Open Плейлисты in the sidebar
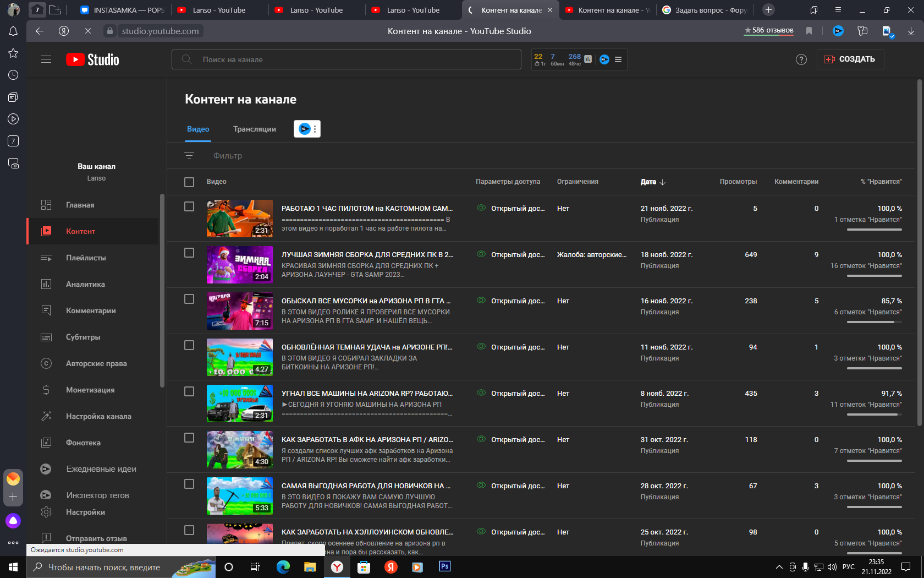 92,258
